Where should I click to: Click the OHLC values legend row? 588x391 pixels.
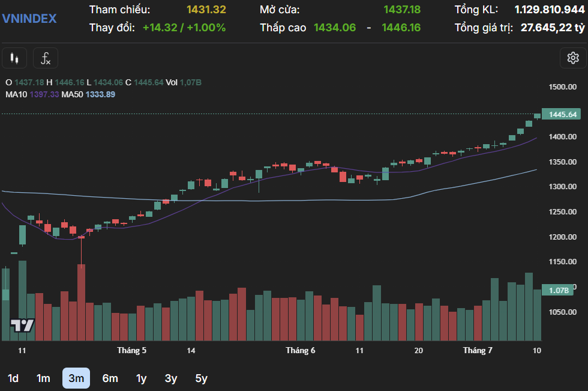pyautogui.click(x=102, y=82)
